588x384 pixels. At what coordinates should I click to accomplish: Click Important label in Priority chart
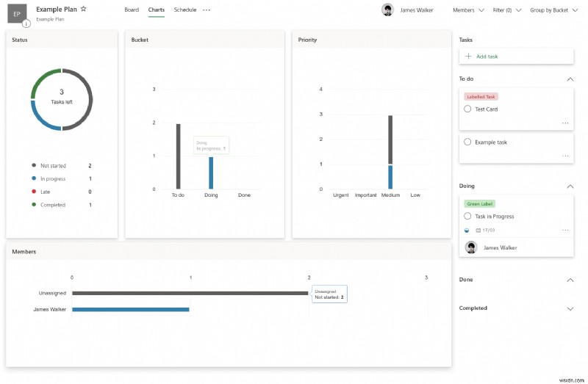coord(365,195)
